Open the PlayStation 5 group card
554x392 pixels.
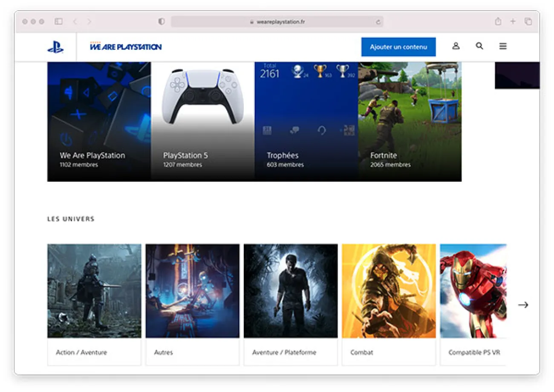[203, 122]
